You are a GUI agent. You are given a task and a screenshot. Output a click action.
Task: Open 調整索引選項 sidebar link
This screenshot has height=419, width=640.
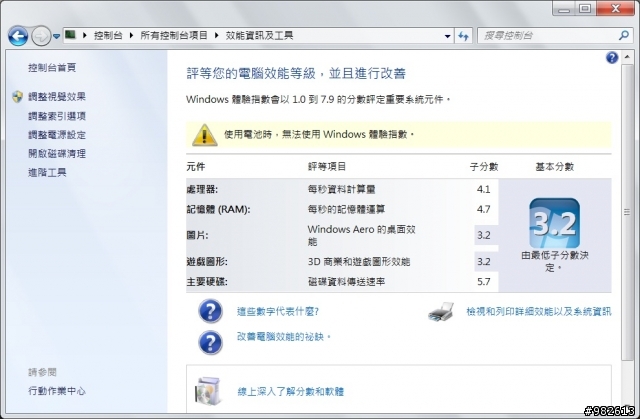click(x=57, y=116)
